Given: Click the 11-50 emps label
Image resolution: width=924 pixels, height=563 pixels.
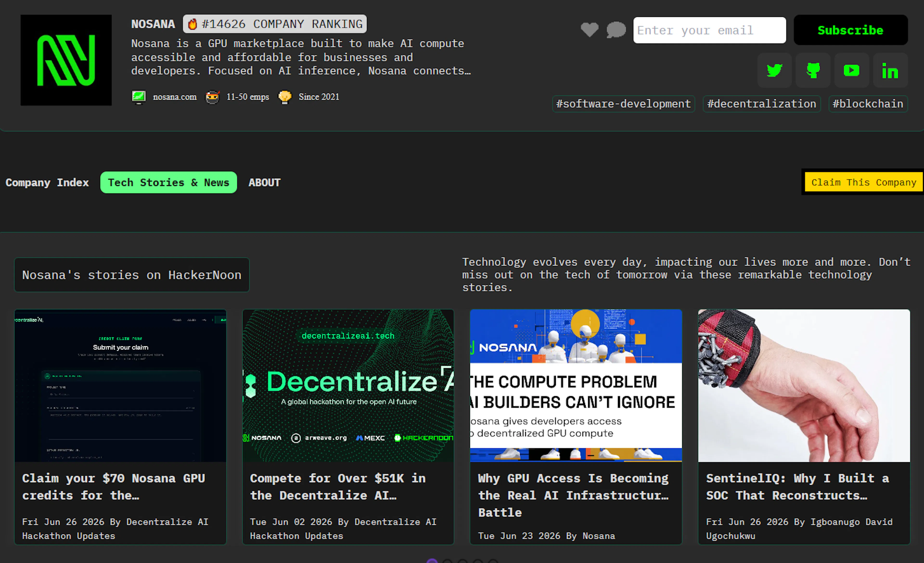Looking at the screenshot, I should tap(248, 97).
